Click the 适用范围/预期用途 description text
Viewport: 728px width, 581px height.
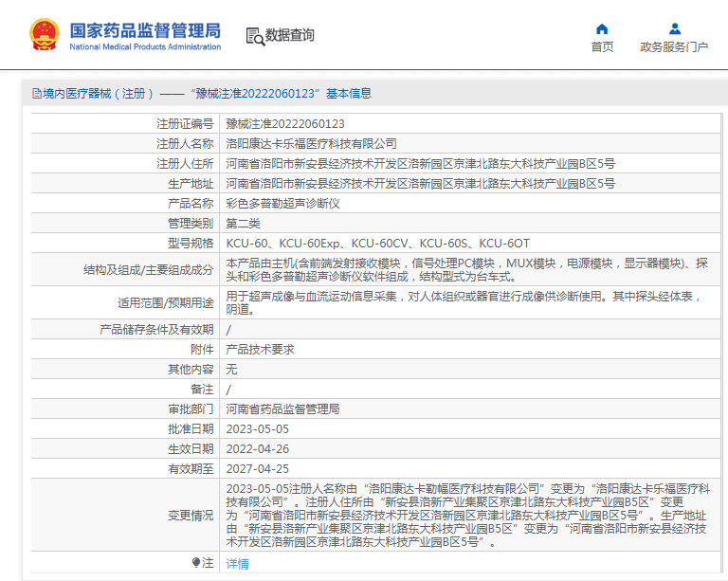[x=464, y=302]
